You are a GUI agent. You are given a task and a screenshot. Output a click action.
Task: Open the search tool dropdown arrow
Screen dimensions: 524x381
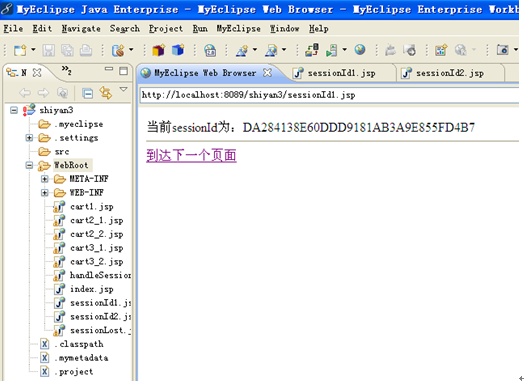[x=284, y=50]
